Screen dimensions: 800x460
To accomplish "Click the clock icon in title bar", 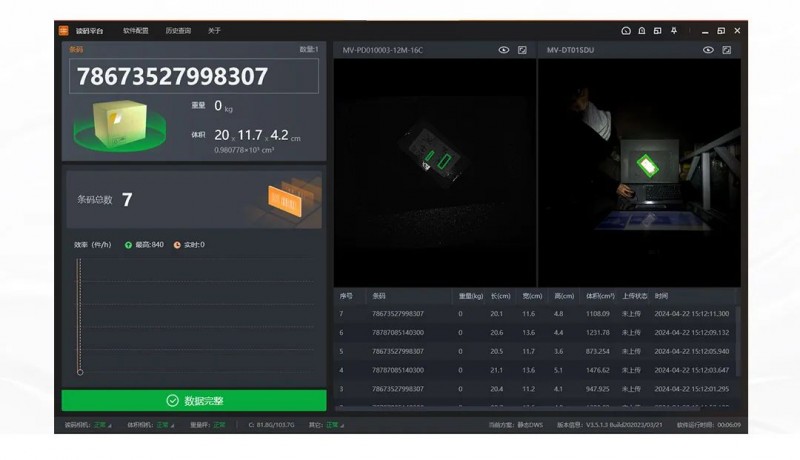I will (626, 31).
